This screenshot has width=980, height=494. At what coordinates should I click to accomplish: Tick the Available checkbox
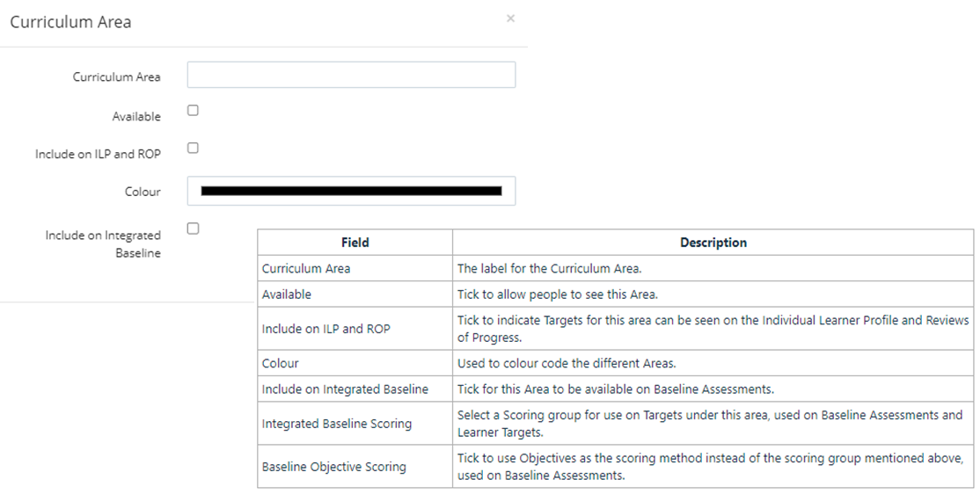194,110
